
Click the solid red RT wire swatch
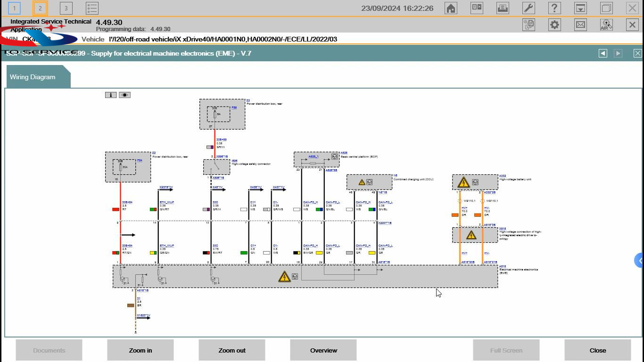tap(116, 209)
